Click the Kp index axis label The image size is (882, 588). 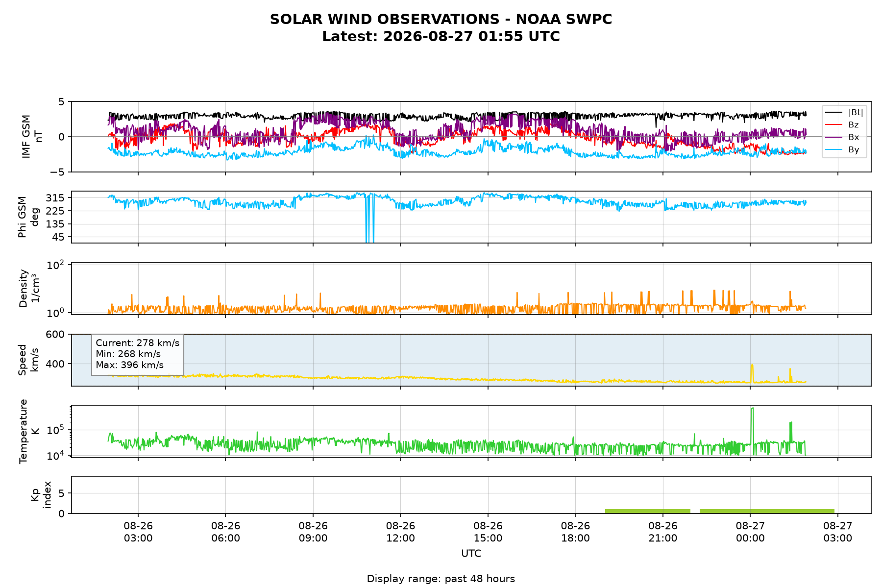[x=41, y=495]
